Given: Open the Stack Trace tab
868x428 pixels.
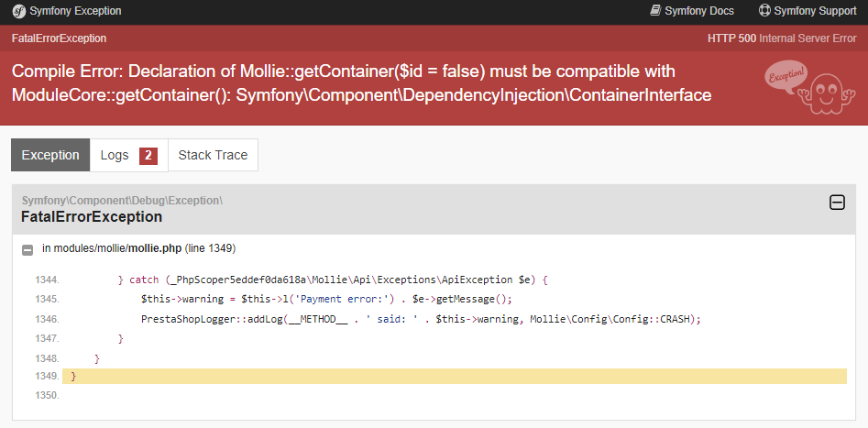Looking at the screenshot, I should (x=213, y=155).
